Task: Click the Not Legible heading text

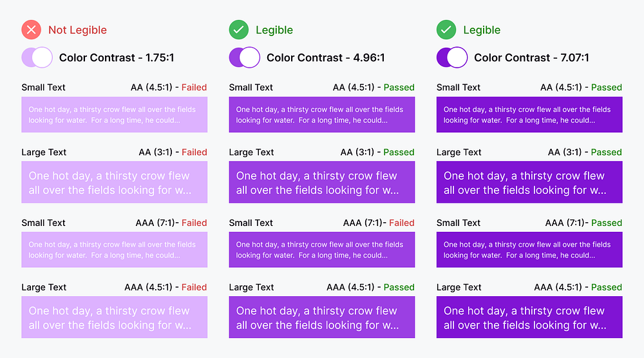Action: (77, 30)
